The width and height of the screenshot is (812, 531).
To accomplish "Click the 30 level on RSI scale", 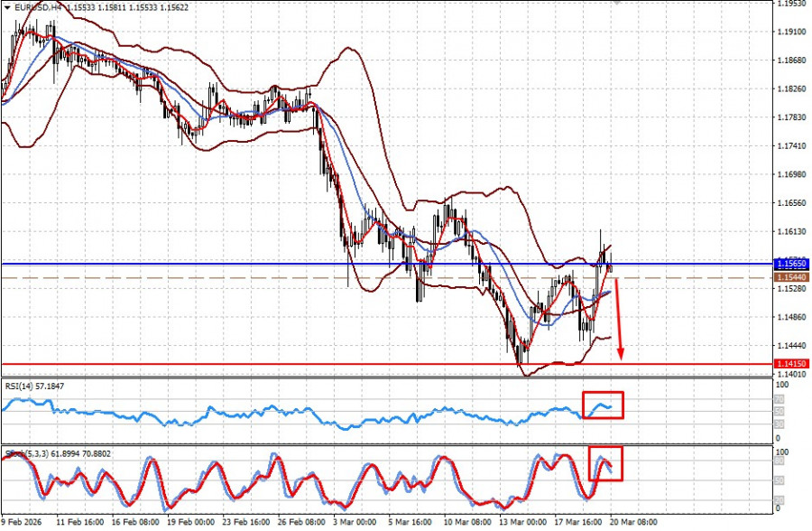I will [779, 424].
